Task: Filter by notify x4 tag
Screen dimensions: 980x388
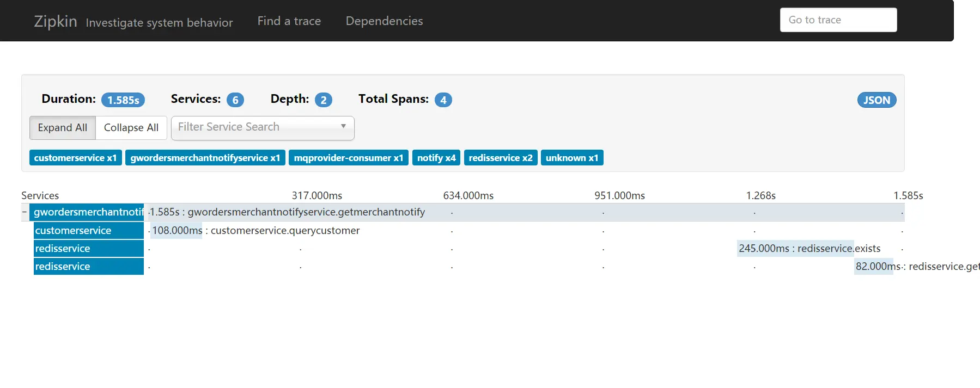Action: click(x=436, y=158)
